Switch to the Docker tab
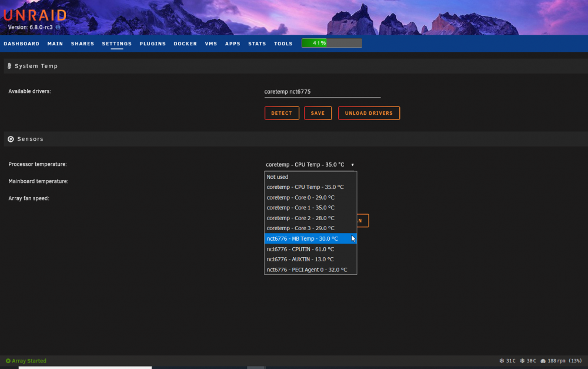 [185, 44]
